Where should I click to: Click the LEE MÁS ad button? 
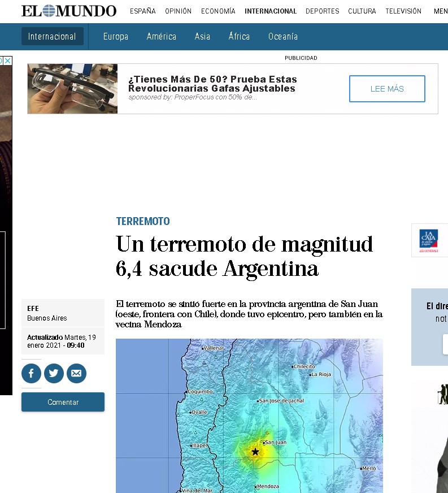[x=387, y=89]
